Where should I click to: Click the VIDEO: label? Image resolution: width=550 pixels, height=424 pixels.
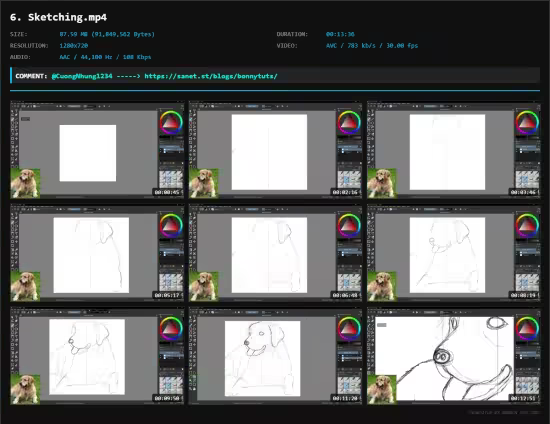(x=287, y=46)
